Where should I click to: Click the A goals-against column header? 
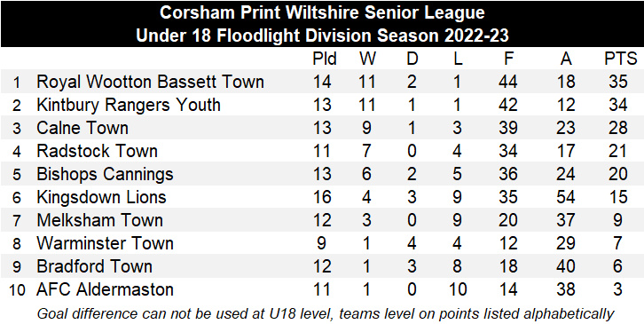pyautogui.click(x=566, y=59)
